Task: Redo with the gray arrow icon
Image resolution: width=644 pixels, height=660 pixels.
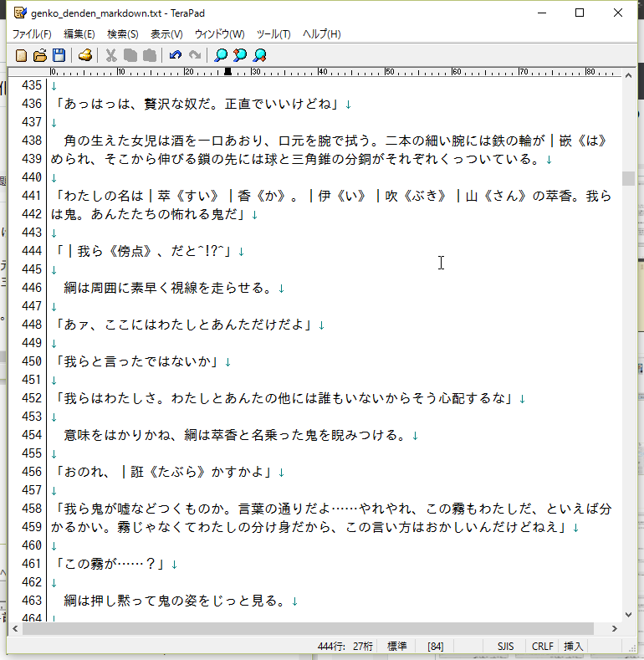Action: [195, 55]
